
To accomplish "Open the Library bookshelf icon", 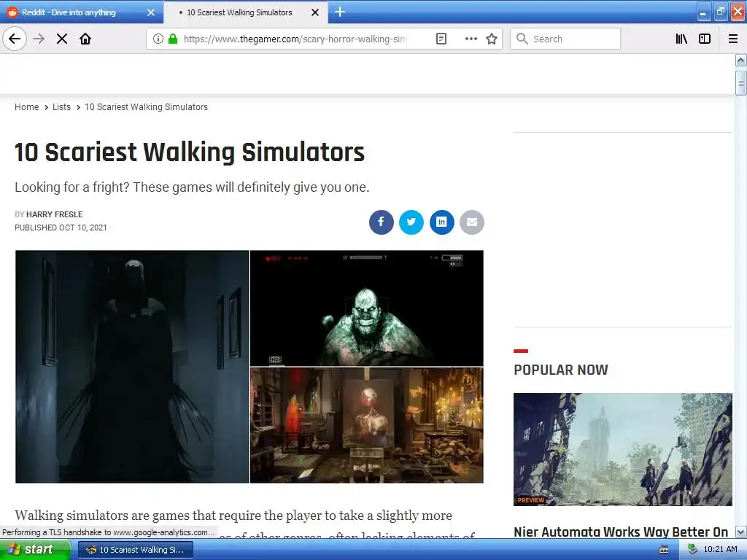I will click(681, 39).
